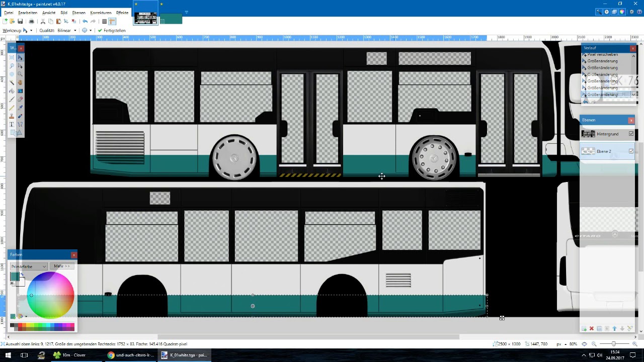Select the Pencil tool
The width and height of the screenshot is (644, 362).
(12, 108)
